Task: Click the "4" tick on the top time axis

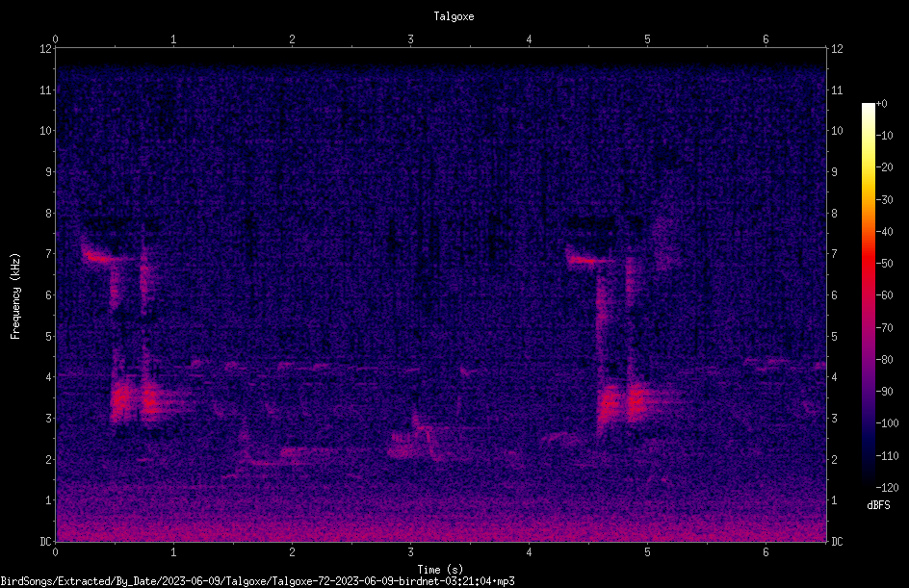Action: point(529,39)
